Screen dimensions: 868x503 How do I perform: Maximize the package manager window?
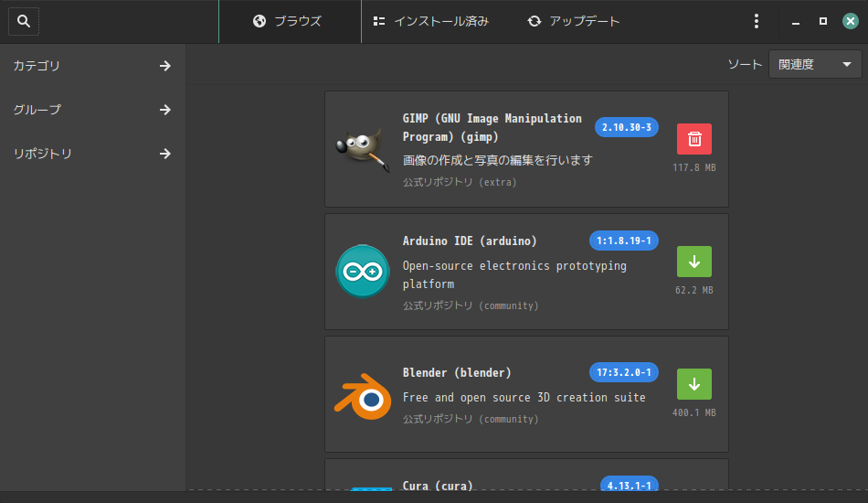pos(823,21)
